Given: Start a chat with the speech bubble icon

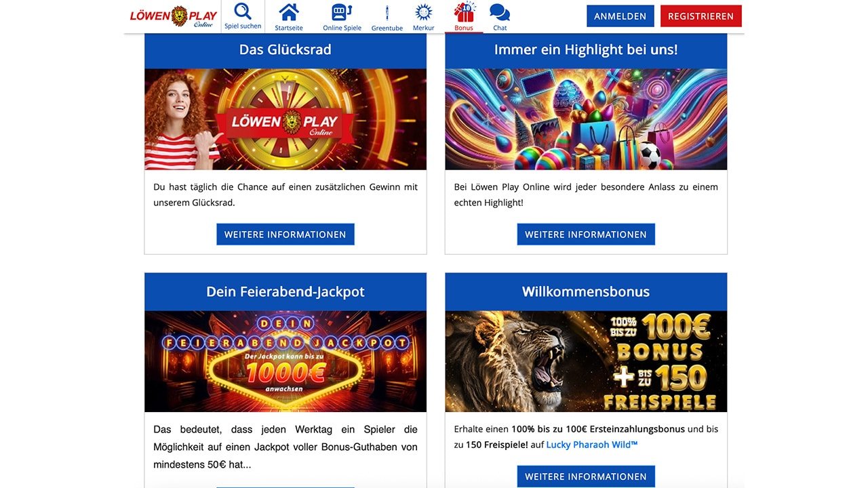Looking at the screenshot, I should click(500, 11).
